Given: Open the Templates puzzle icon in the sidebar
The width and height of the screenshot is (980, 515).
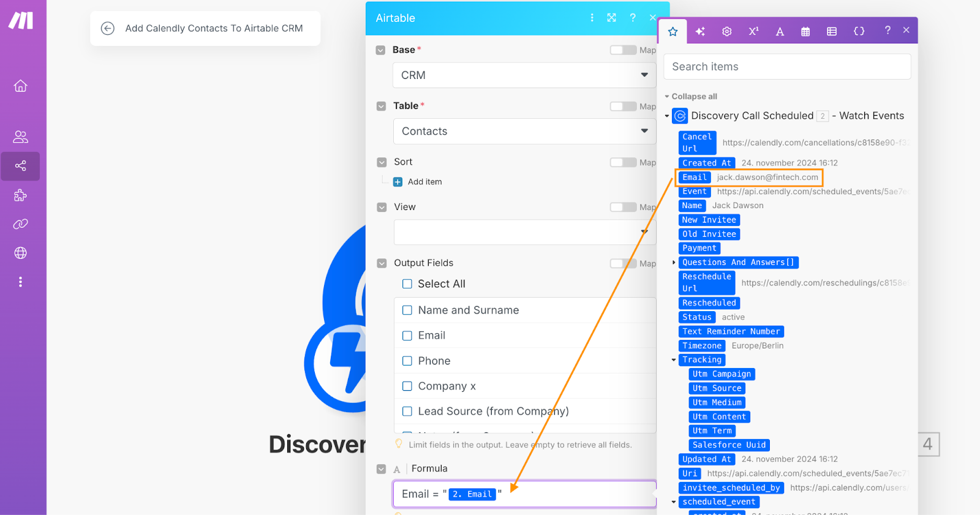Looking at the screenshot, I should click(x=21, y=195).
